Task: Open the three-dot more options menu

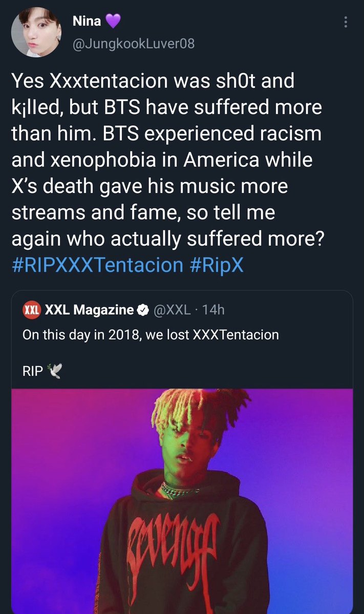Action: [x=346, y=23]
